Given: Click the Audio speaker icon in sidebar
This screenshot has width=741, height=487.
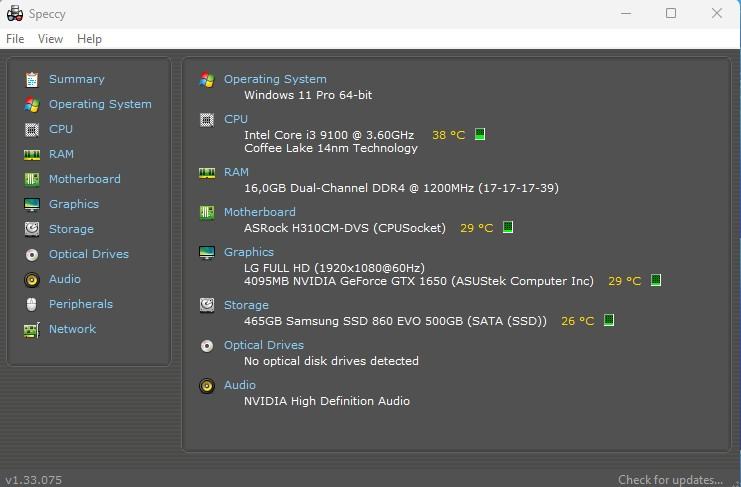Looking at the screenshot, I should click(32, 280).
